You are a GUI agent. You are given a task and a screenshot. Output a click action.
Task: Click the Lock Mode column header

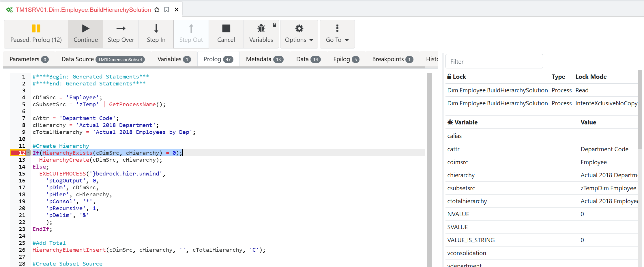(x=591, y=76)
